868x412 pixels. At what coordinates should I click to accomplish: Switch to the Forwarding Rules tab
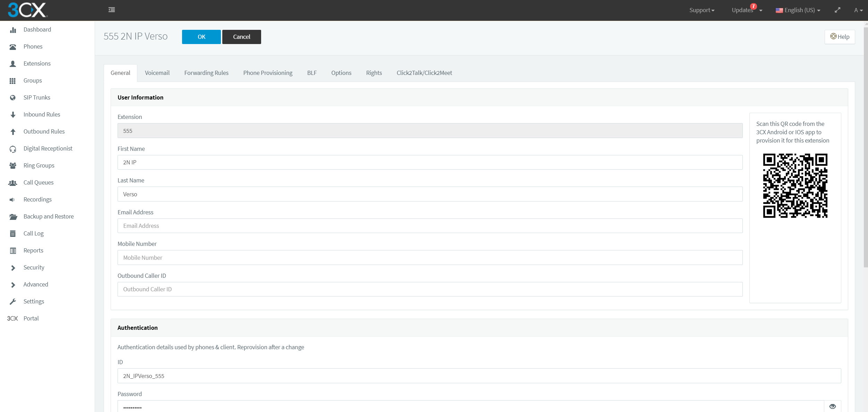pyautogui.click(x=206, y=73)
